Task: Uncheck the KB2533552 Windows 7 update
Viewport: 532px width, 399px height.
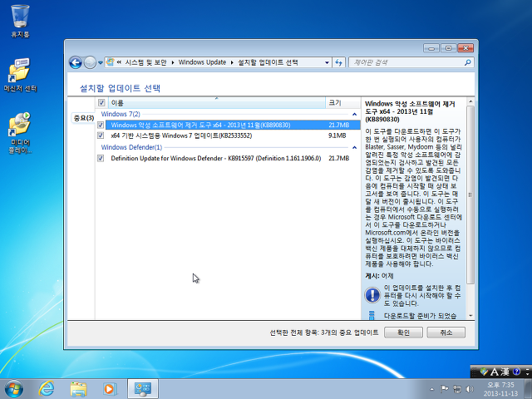Action: pyautogui.click(x=101, y=135)
